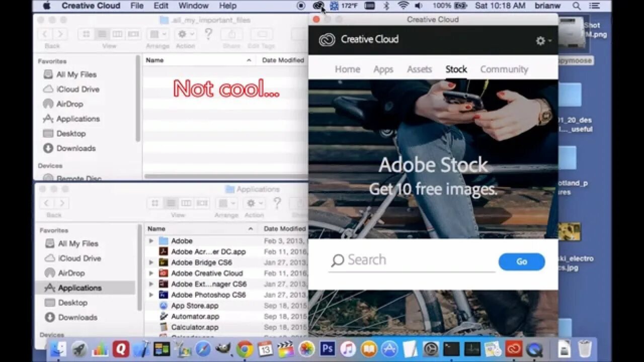Select the Stock tab
This screenshot has width=644, height=362.
pos(456,69)
